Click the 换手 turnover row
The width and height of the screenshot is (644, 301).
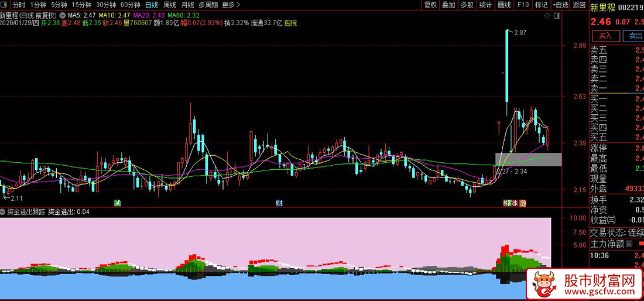click(617, 200)
